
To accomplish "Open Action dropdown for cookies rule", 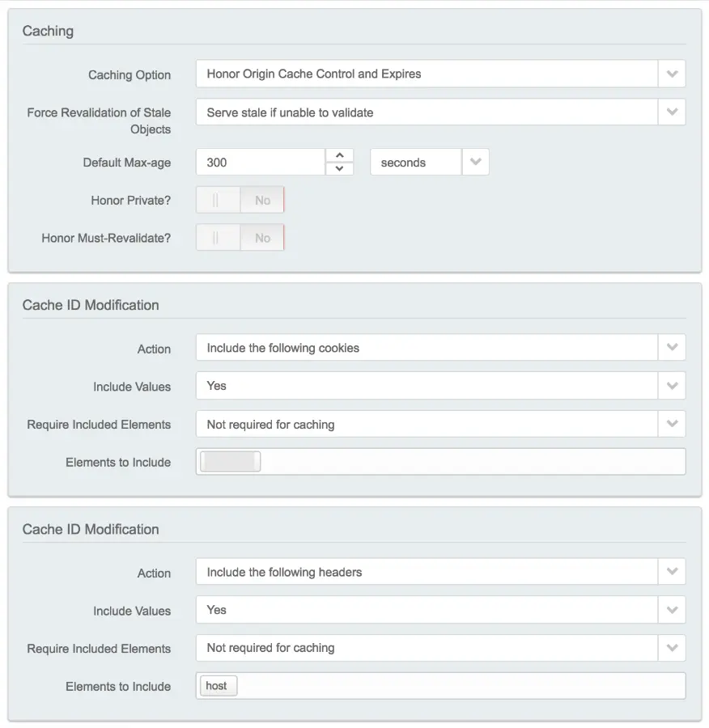I will click(x=672, y=348).
